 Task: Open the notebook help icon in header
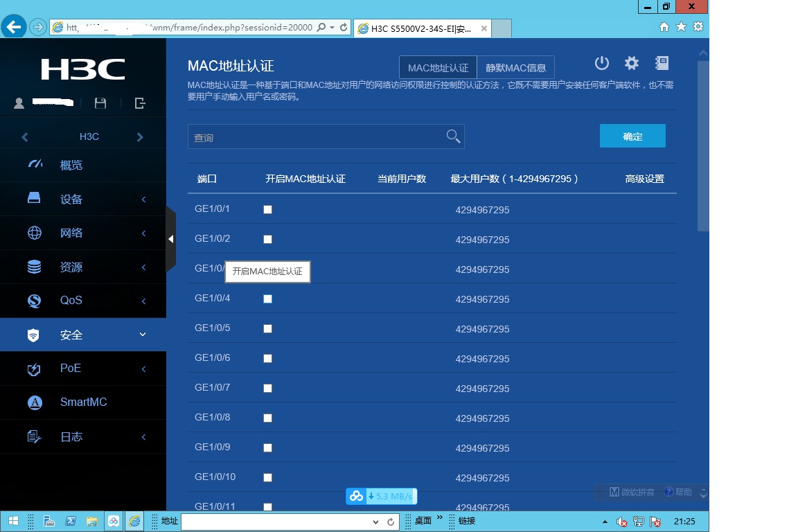click(662, 63)
